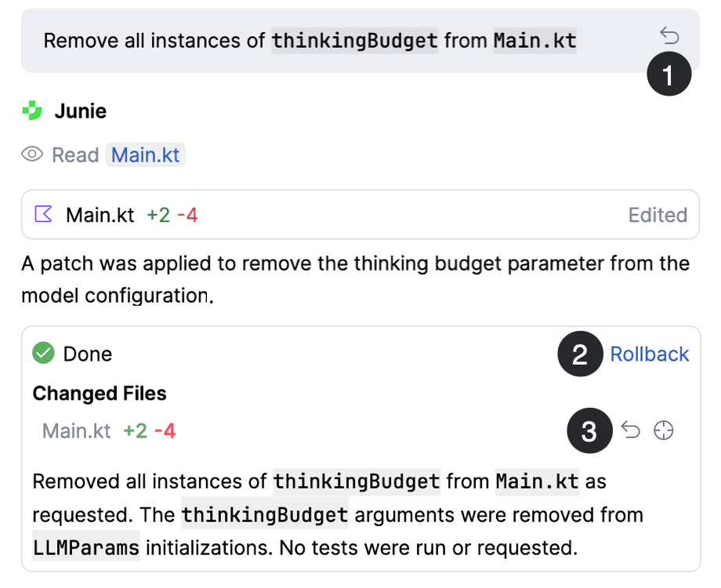Screen dimensions: 721x588
Task: Click the purple patch icon beside Main.kt
Action: point(45,215)
